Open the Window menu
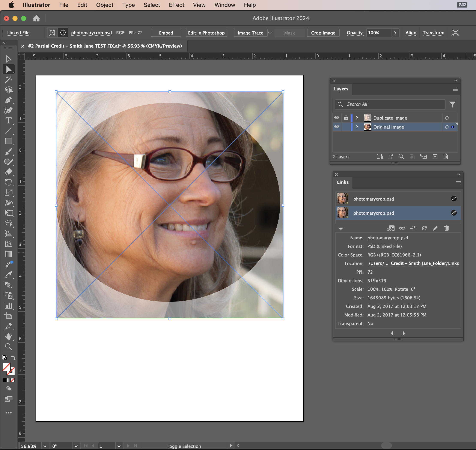This screenshot has height=450, width=476. click(225, 5)
